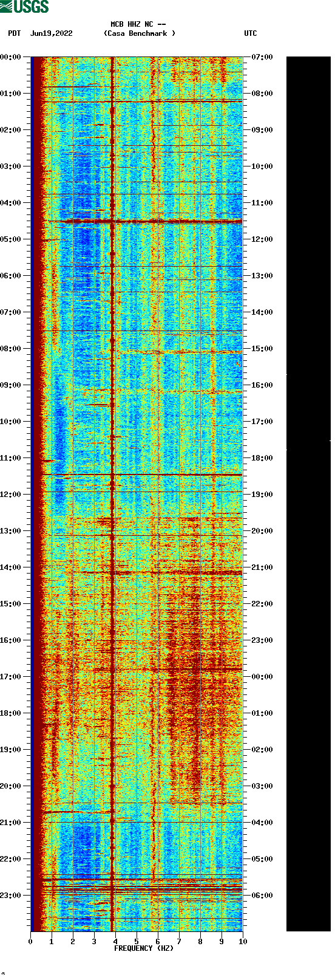
Task: Click the 07:00 UTC time label
Action: 262,57
